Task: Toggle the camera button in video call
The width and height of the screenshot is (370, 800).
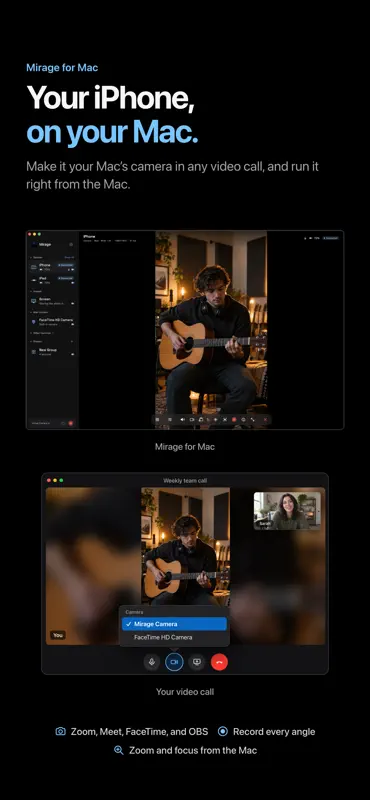Action: click(174, 662)
